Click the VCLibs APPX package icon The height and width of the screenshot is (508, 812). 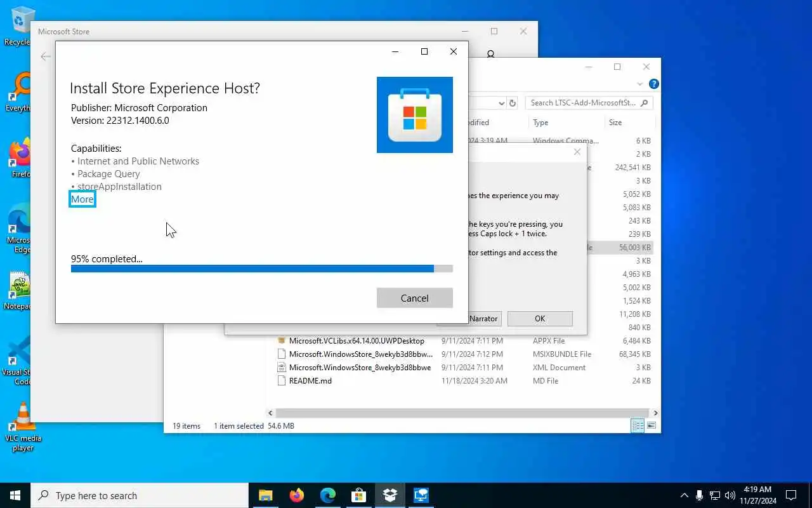[282, 341]
